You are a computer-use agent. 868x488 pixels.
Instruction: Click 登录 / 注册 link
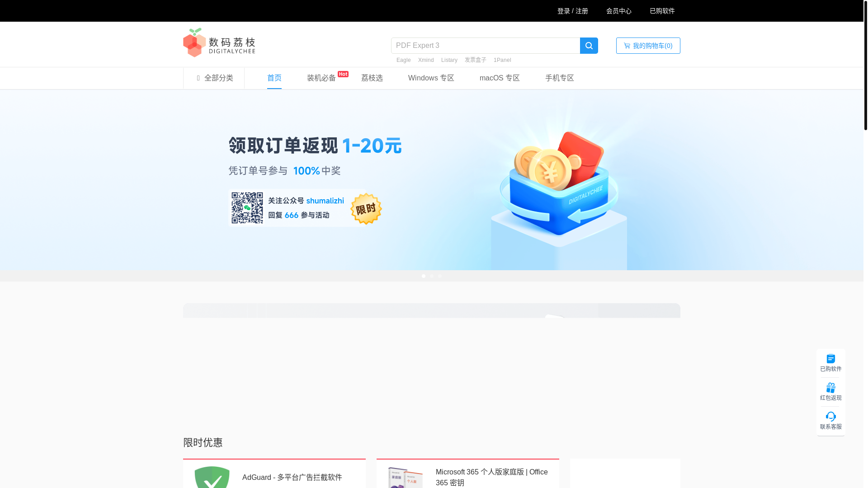point(573,11)
